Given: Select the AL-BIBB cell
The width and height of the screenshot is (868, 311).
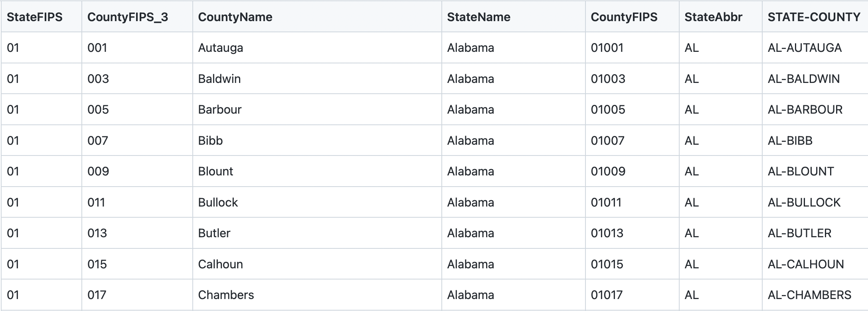Looking at the screenshot, I should click(x=790, y=141).
